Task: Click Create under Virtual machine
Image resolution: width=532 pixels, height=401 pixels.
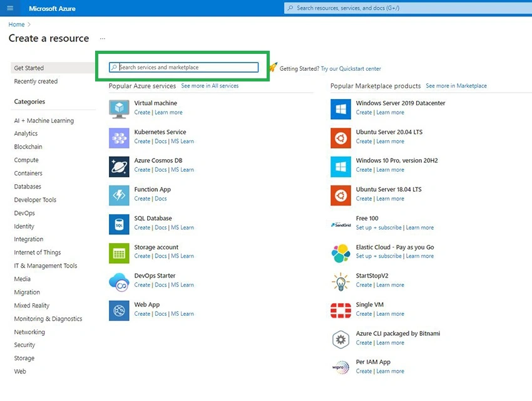Action: point(142,112)
